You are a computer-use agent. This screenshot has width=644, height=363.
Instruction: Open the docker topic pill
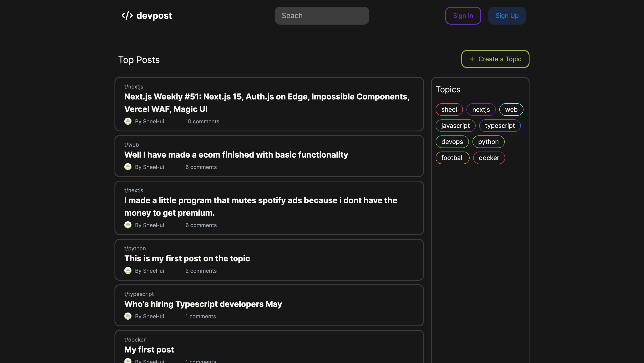tap(489, 158)
